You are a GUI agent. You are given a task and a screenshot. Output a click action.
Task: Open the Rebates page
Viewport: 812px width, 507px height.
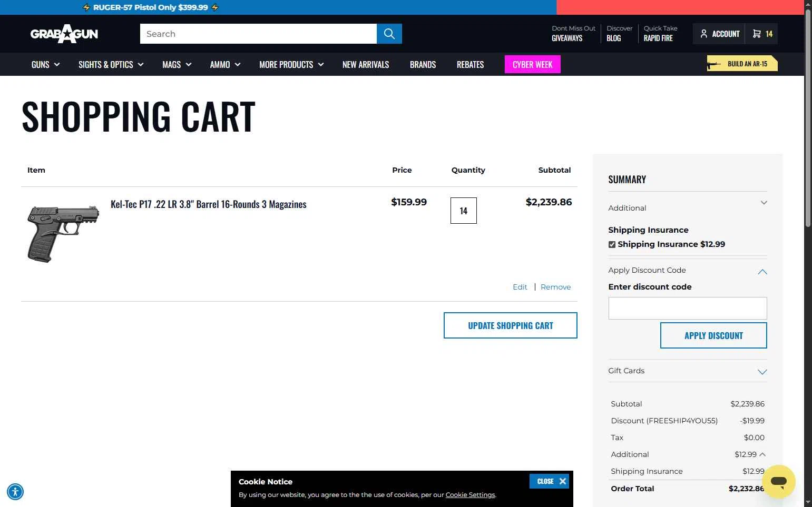coord(470,64)
